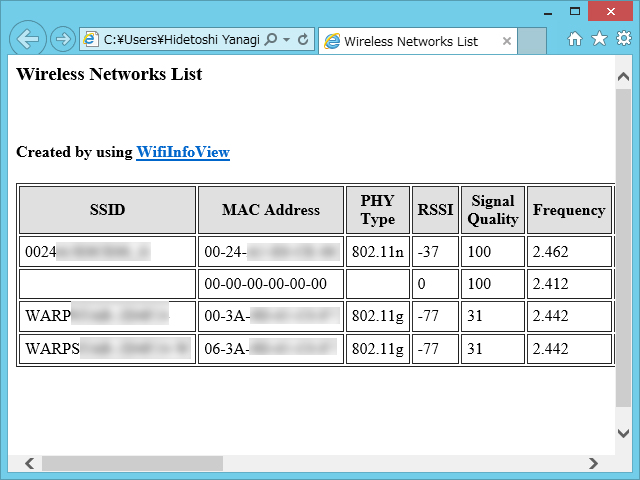Click the SSID cell starting with 0024
This screenshot has width=640, height=480.
(107, 252)
